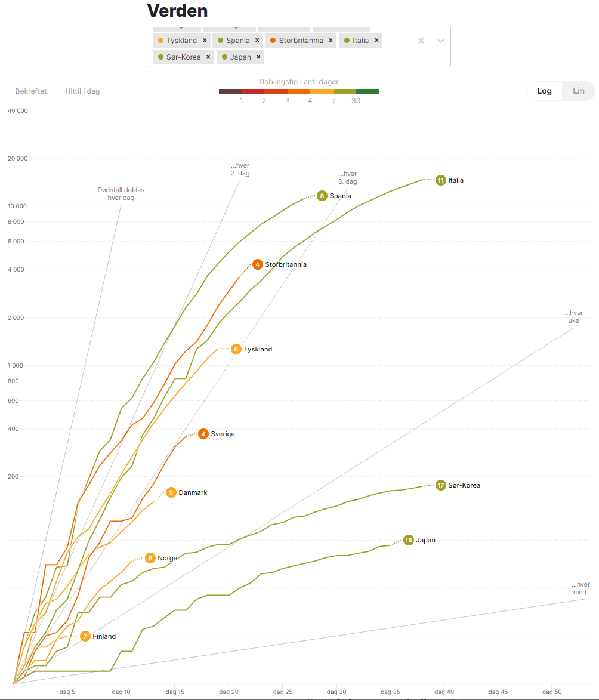This screenshot has width=599, height=700.
Task: Switch chart to Lin scale
Action: click(579, 91)
